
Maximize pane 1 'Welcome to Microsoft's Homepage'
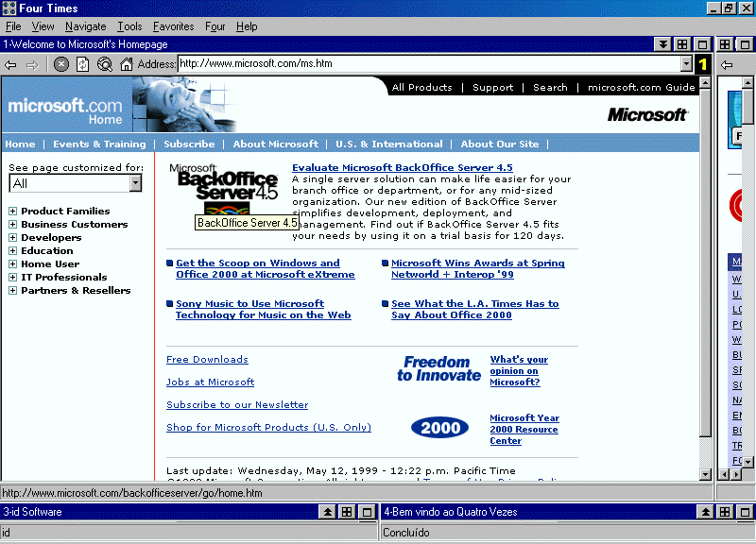point(702,44)
